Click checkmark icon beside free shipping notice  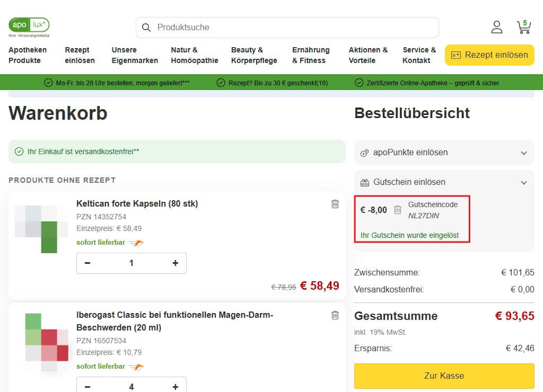point(19,152)
